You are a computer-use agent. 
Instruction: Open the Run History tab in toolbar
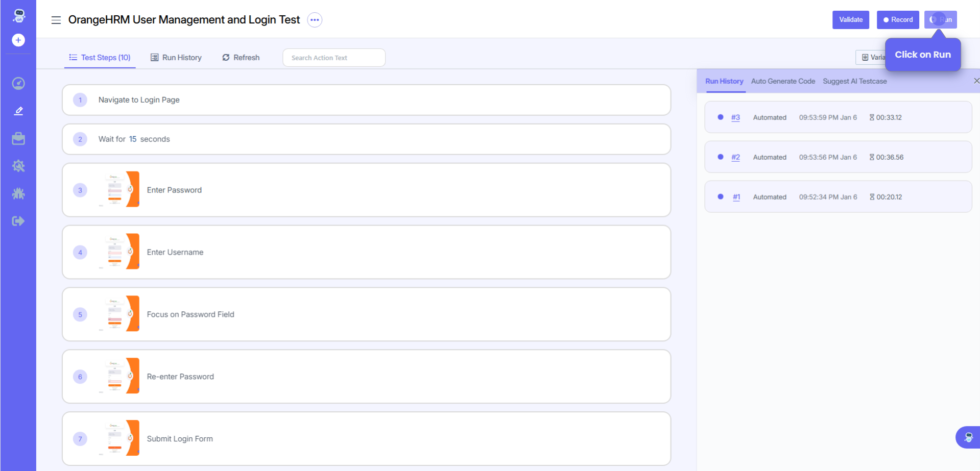176,58
